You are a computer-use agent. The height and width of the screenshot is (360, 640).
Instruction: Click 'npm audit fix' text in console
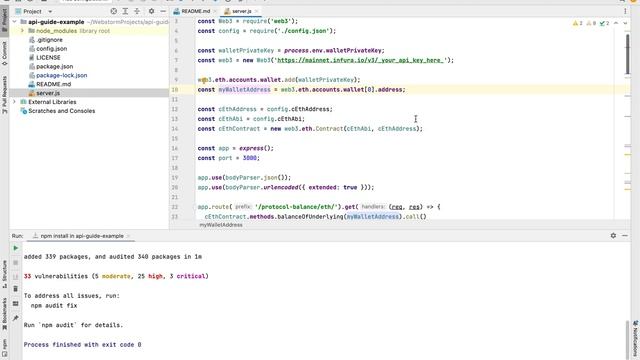point(53,305)
